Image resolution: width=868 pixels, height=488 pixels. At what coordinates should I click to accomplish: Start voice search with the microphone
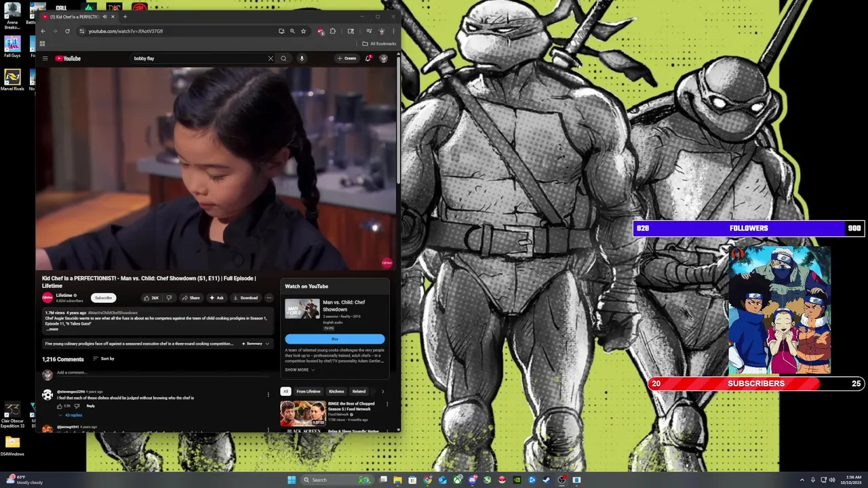pyautogui.click(x=302, y=58)
